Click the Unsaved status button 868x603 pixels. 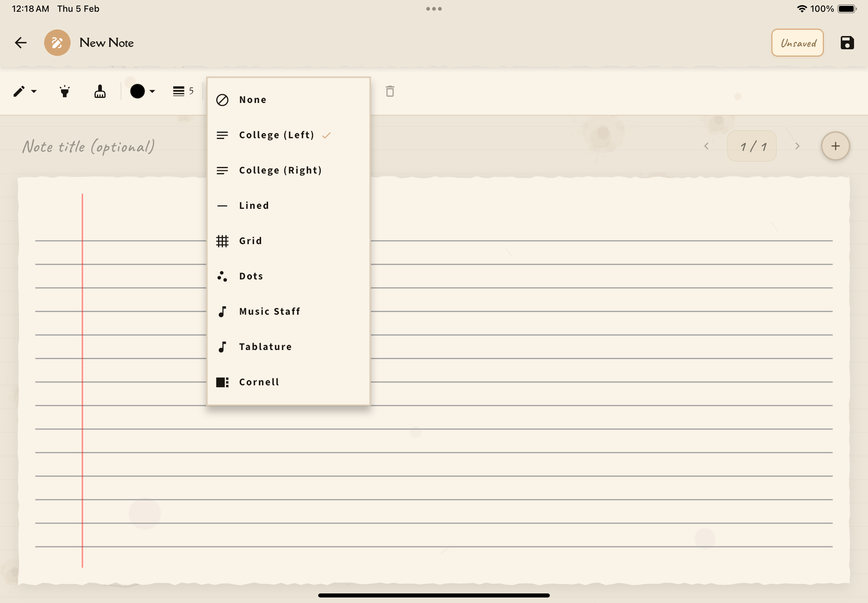(797, 43)
